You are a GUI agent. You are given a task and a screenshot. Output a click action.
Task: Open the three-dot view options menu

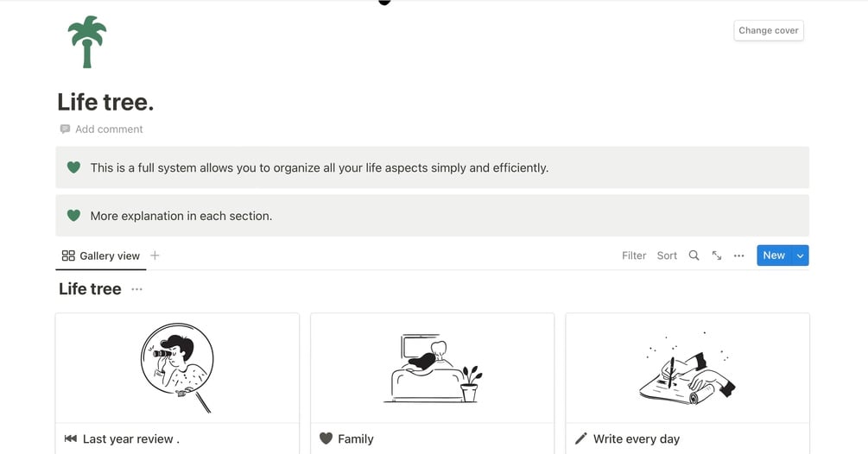point(738,255)
